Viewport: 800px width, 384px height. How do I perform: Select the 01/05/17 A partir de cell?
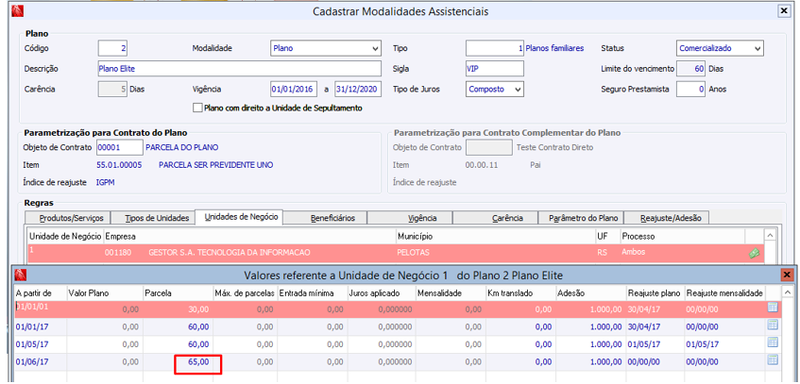pos(41,344)
